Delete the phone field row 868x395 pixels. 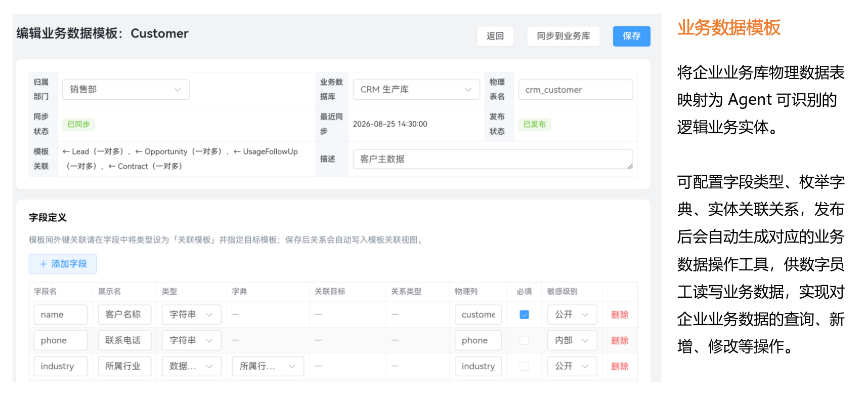pyautogui.click(x=620, y=340)
